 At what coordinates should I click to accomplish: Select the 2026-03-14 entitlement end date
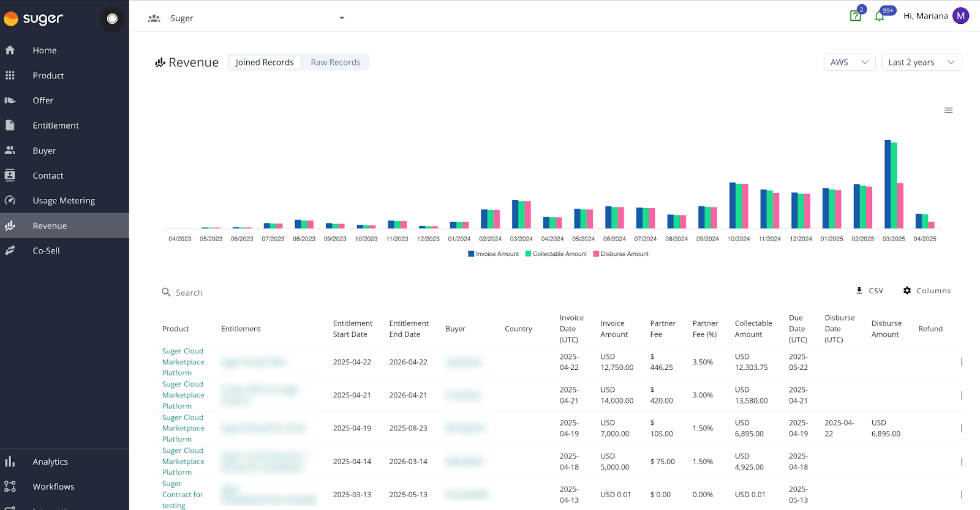[x=409, y=462]
